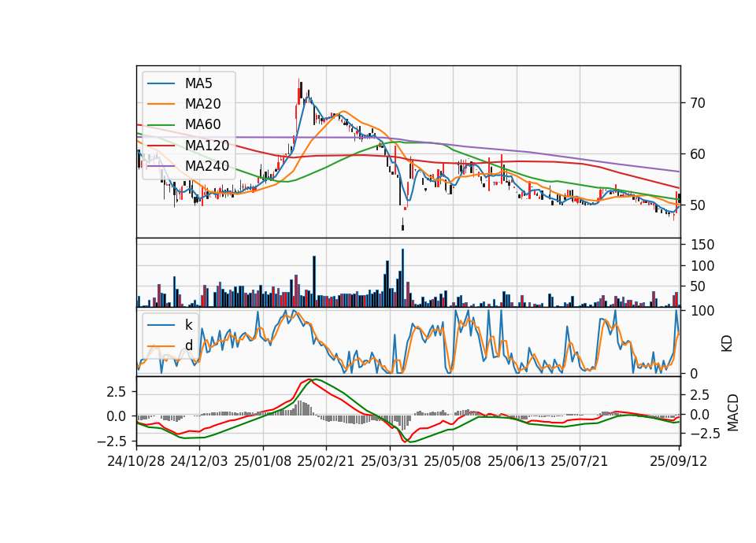Click the blue MA5 legend line sample
The height and width of the screenshot is (543, 756).
[161, 84]
